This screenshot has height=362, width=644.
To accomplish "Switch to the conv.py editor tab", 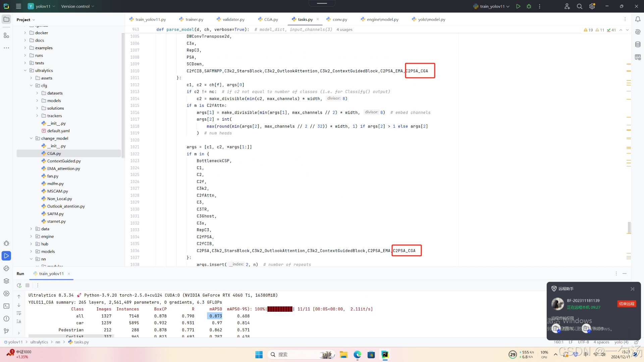I will click(x=339, y=19).
